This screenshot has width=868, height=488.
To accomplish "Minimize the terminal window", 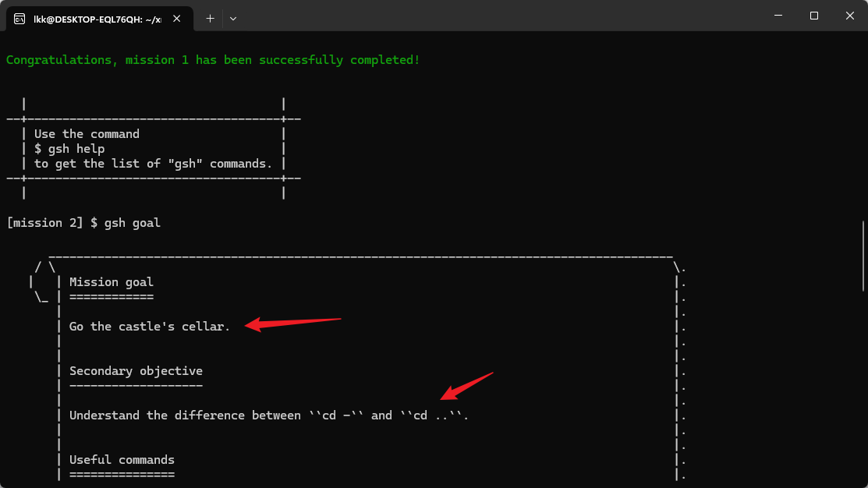I will pos(778,16).
